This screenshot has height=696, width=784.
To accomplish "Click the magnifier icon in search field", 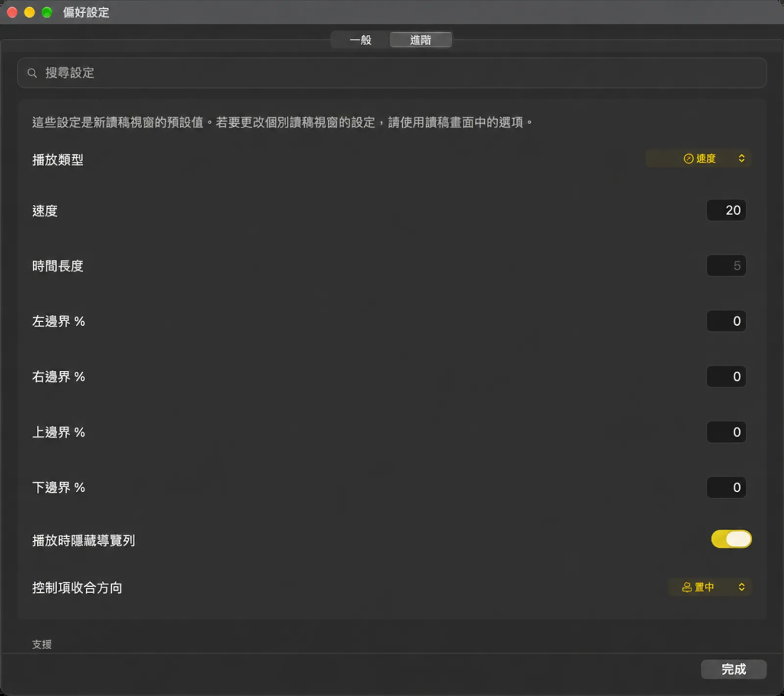I will click(32, 73).
